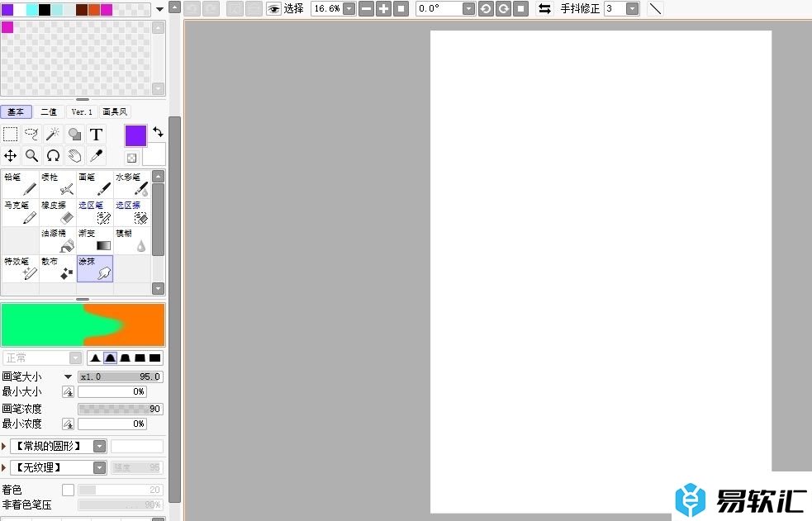The image size is (812, 521).
Task: Click the zoom out minus button
Action: click(x=366, y=9)
